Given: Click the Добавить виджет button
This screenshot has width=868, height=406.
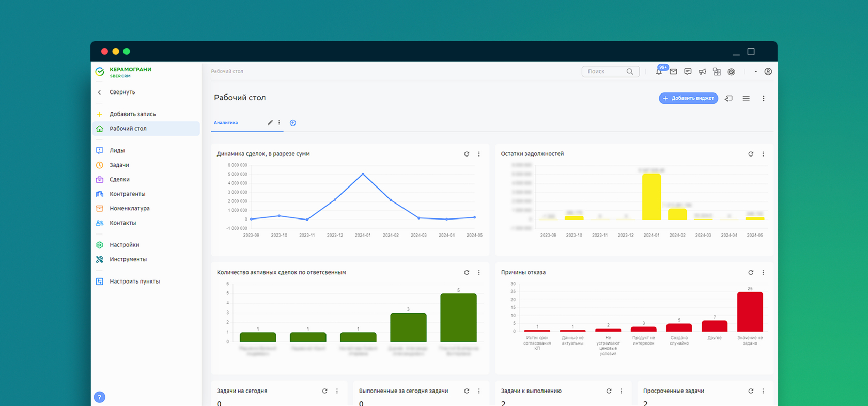Looking at the screenshot, I should pyautogui.click(x=688, y=98).
